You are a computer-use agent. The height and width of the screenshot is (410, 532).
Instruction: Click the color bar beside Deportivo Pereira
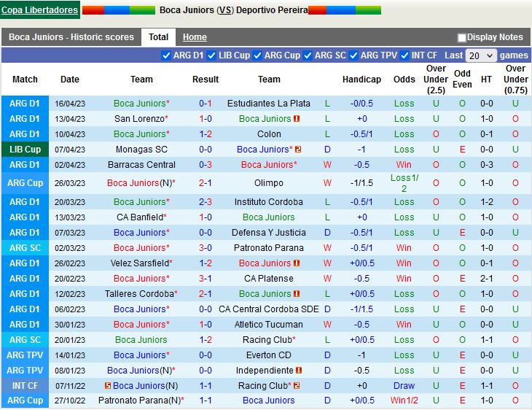tap(344, 10)
